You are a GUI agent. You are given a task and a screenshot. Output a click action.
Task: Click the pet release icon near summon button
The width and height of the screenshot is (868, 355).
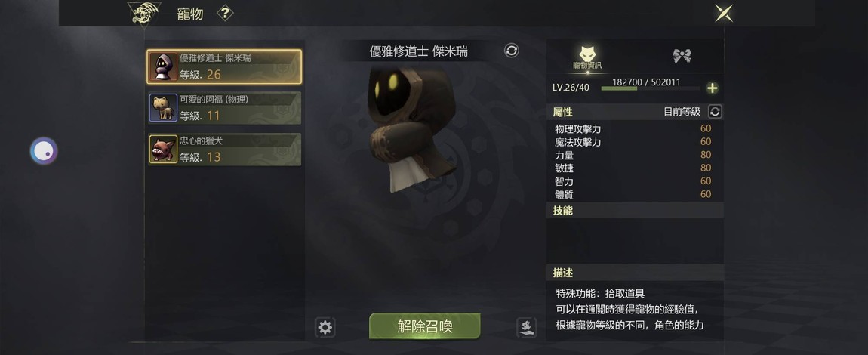[526, 327]
